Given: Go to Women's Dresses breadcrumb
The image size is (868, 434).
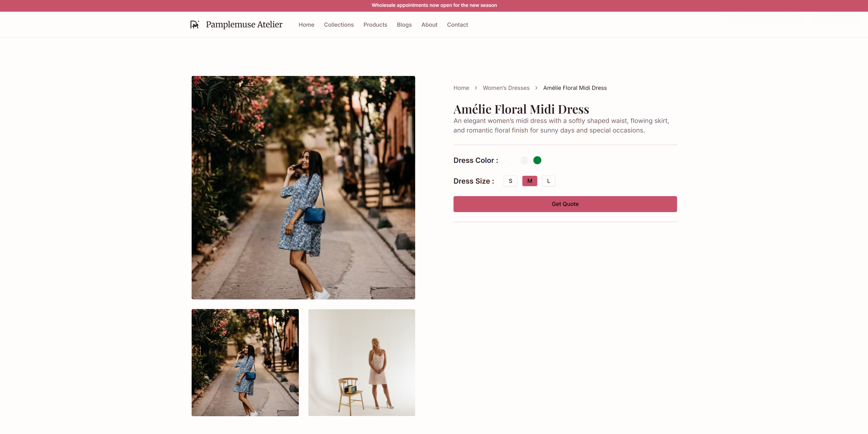Looking at the screenshot, I should tap(506, 88).
